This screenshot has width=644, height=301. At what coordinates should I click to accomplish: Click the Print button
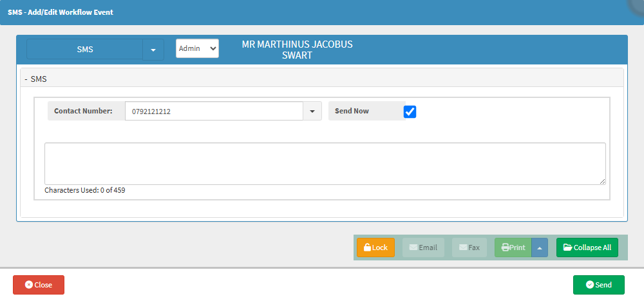pyautogui.click(x=513, y=248)
